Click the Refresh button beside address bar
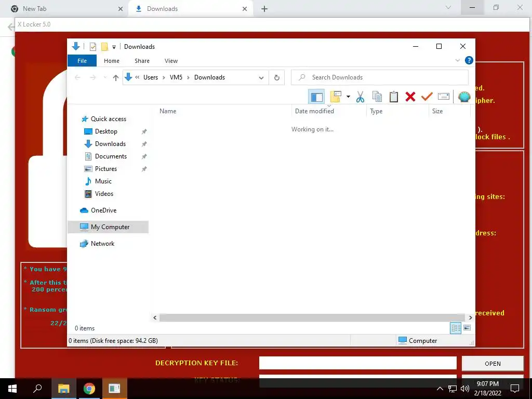The image size is (532, 399). [277, 77]
